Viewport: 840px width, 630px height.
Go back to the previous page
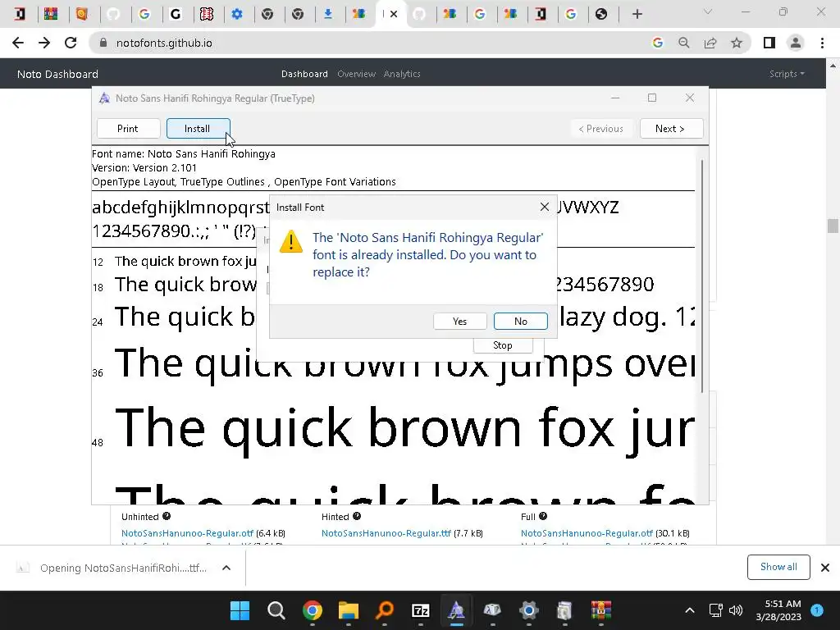18,43
